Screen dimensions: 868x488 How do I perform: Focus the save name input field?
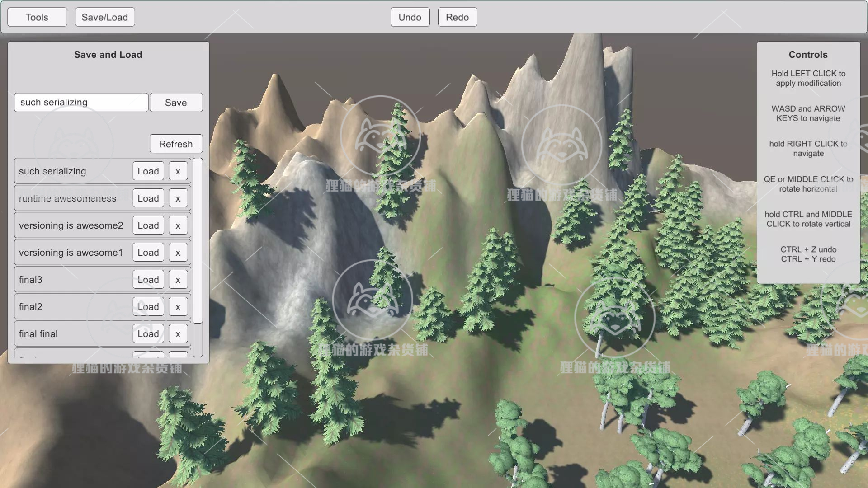[81, 103]
